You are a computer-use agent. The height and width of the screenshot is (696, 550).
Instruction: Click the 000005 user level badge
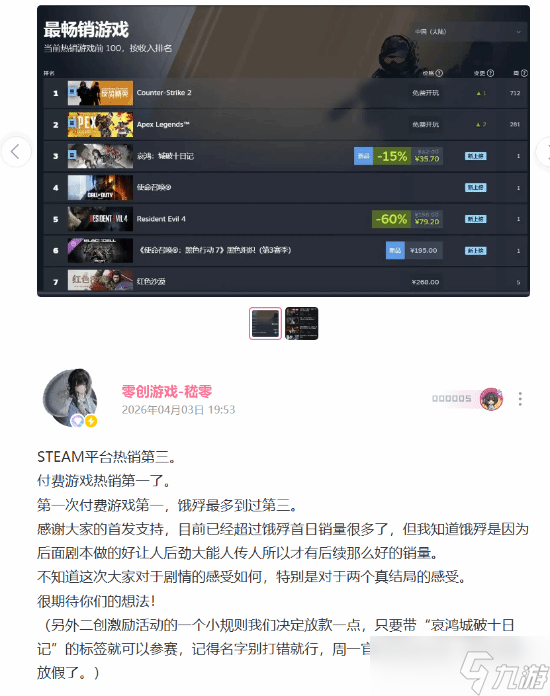(x=451, y=399)
